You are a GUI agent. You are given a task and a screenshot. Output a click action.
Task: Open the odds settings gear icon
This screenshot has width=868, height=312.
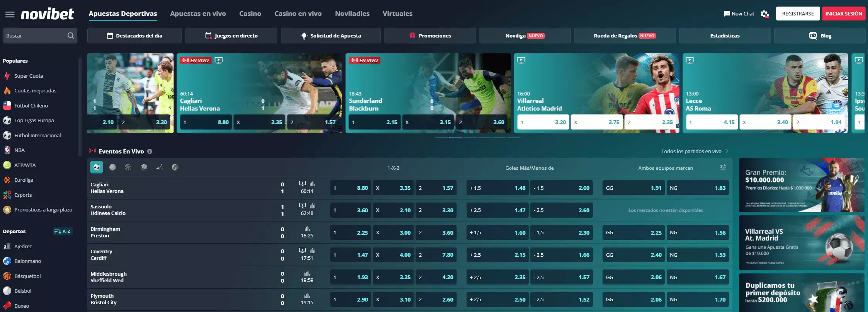point(764,14)
